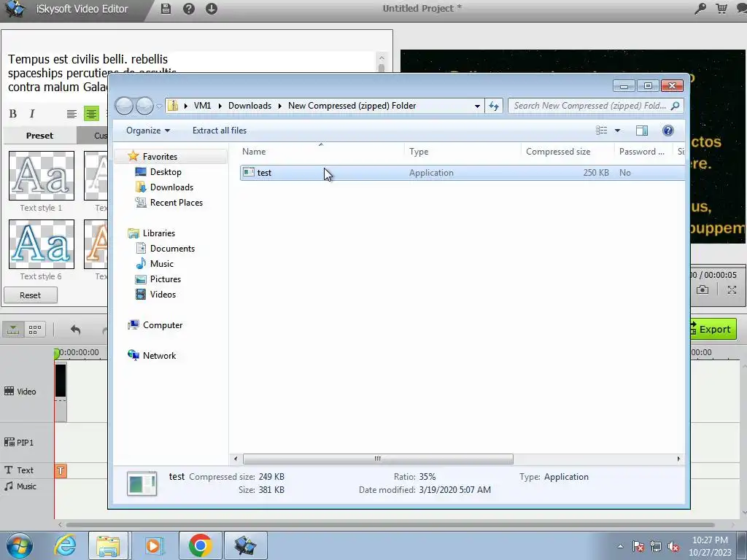Open Recent Places in Favorites
This screenshot has height=560, width=747.
point(177,203)
